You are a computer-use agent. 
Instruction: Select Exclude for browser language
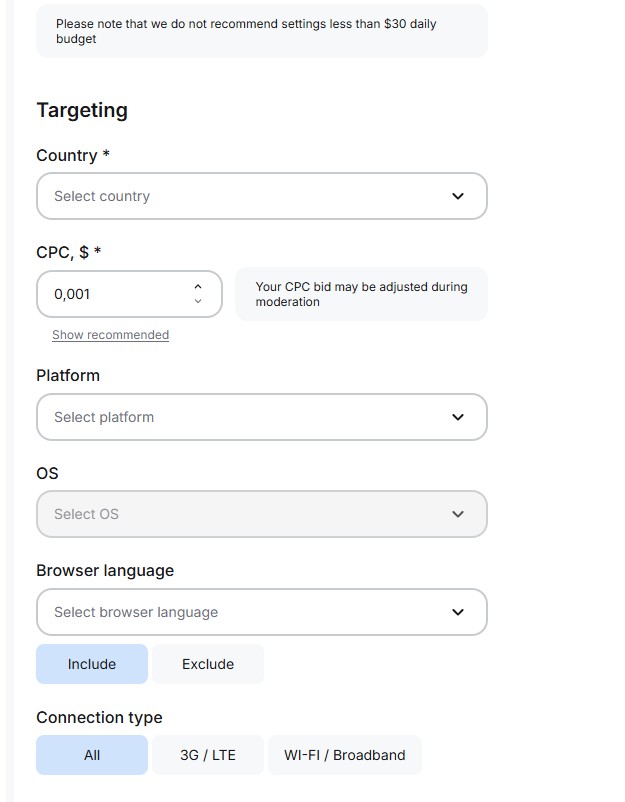[x=208, y=664]
